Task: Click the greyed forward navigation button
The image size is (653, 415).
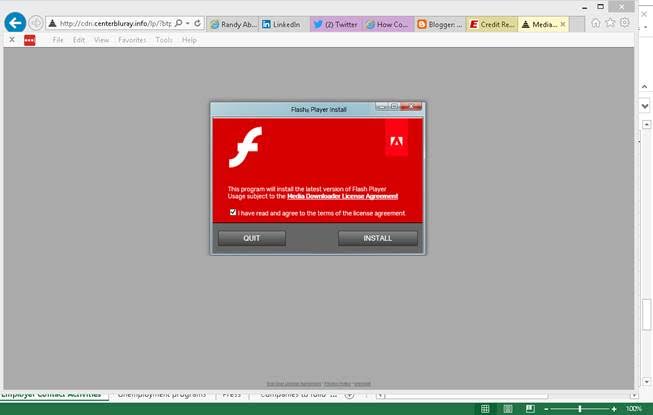Action: point(36,23)
